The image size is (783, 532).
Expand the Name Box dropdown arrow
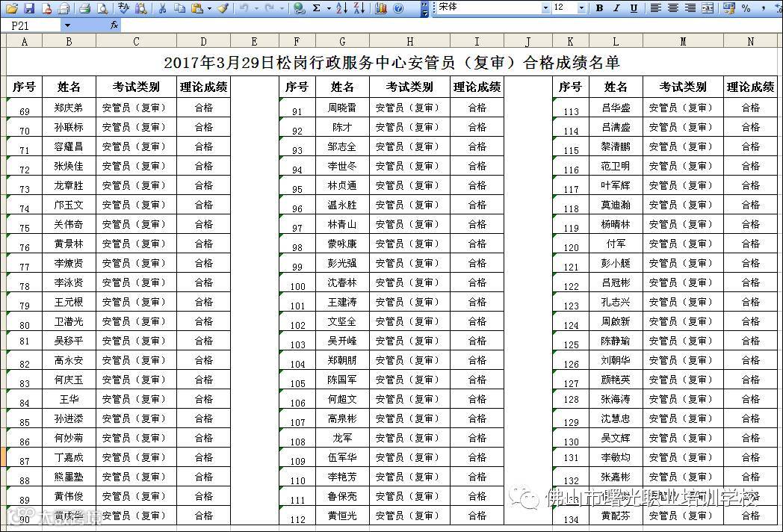click(67, 25)
